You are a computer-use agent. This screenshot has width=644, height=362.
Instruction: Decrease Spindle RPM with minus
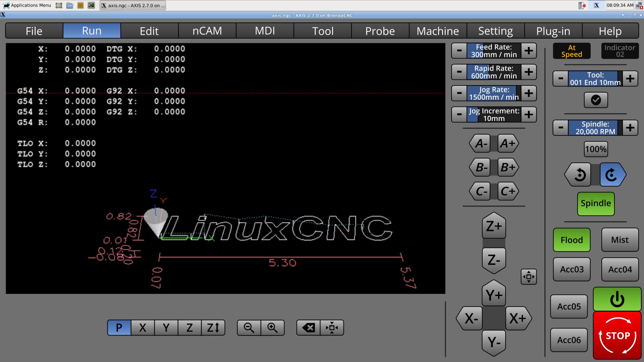point(560,128)
